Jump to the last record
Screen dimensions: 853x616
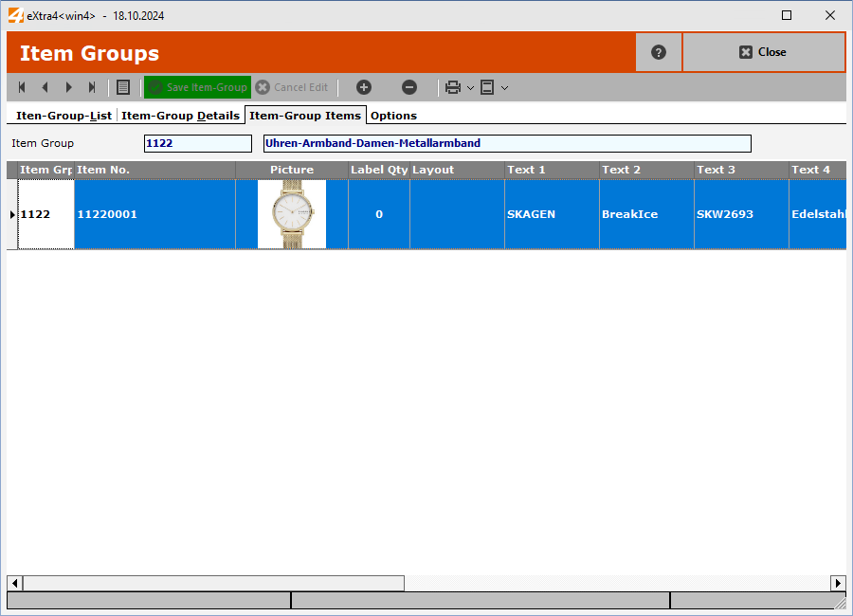[92, 87]
